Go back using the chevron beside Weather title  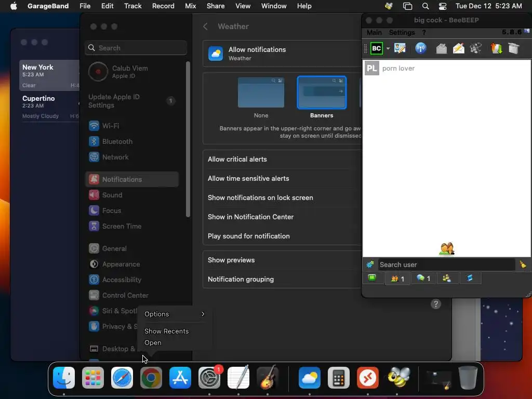[205, 26]
